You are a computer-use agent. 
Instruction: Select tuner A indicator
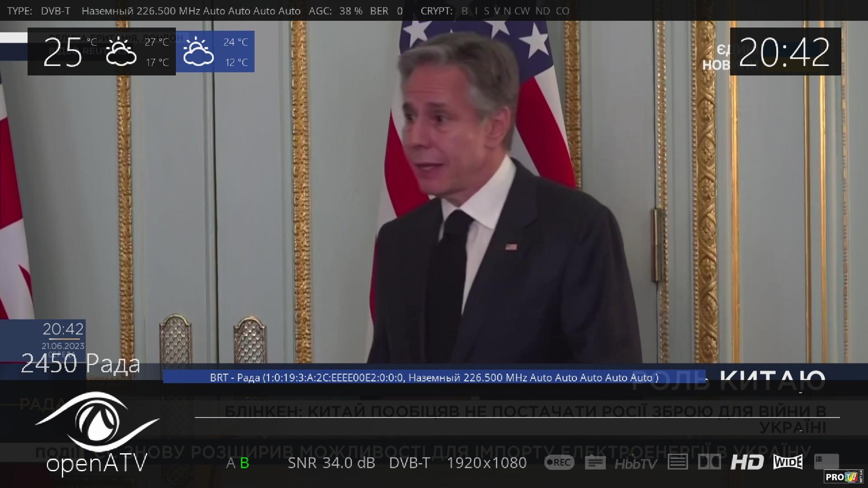pos(231,463)
